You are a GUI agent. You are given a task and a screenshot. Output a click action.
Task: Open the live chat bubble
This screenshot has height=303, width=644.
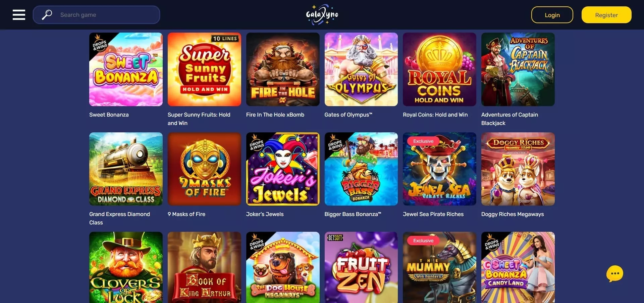coord(614,274)
